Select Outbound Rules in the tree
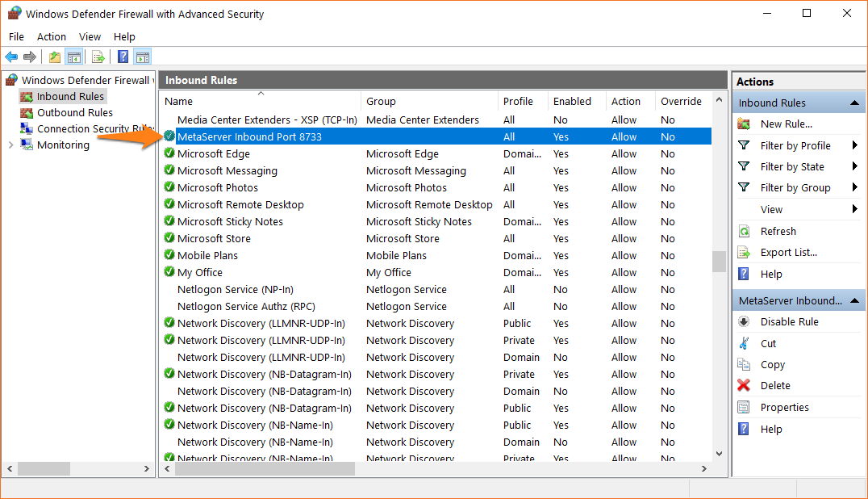The image size is (868, 499). click(75, 112)
